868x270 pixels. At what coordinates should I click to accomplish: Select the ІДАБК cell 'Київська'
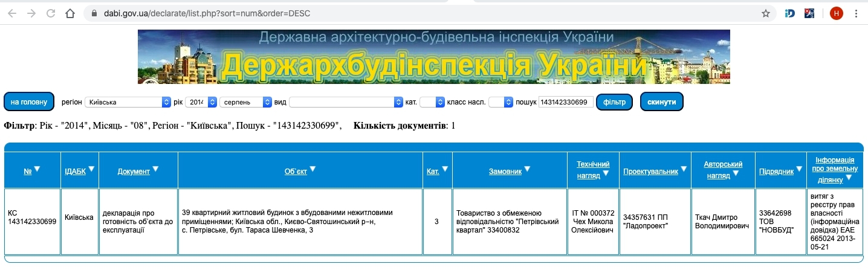(x=80, y=222)
